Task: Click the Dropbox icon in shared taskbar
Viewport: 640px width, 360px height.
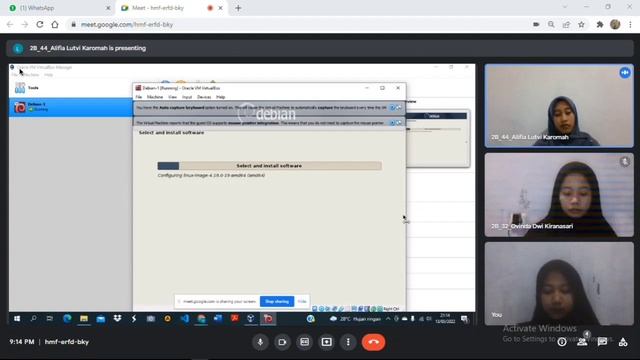Action: pyautogui.click(x=118, y=319)
